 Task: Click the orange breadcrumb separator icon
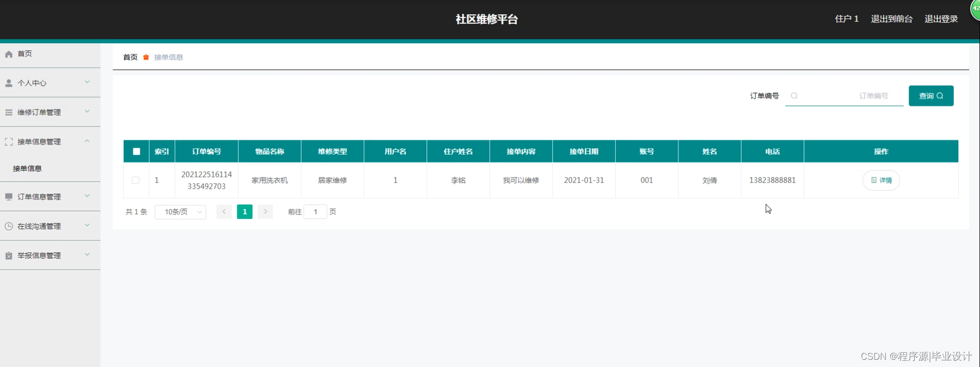coord(146,57)
